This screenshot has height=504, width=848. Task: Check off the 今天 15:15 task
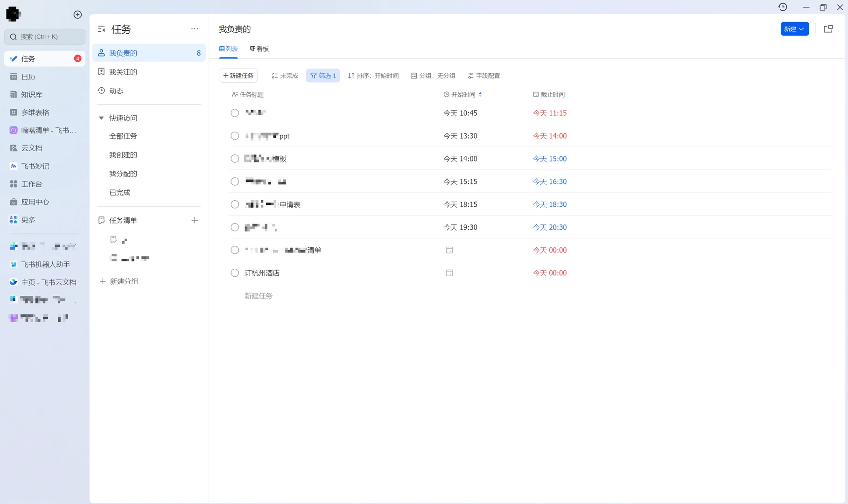235,182
